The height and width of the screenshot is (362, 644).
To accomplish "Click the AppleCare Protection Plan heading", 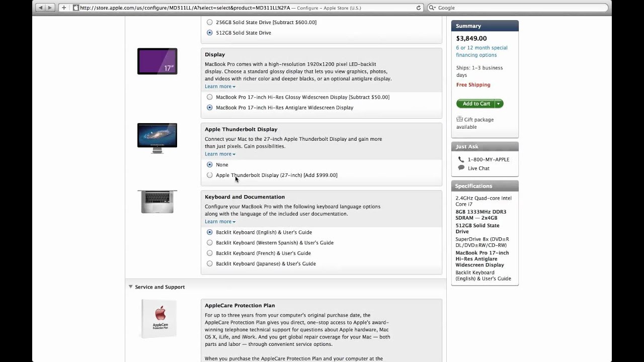I will (239, 305).
